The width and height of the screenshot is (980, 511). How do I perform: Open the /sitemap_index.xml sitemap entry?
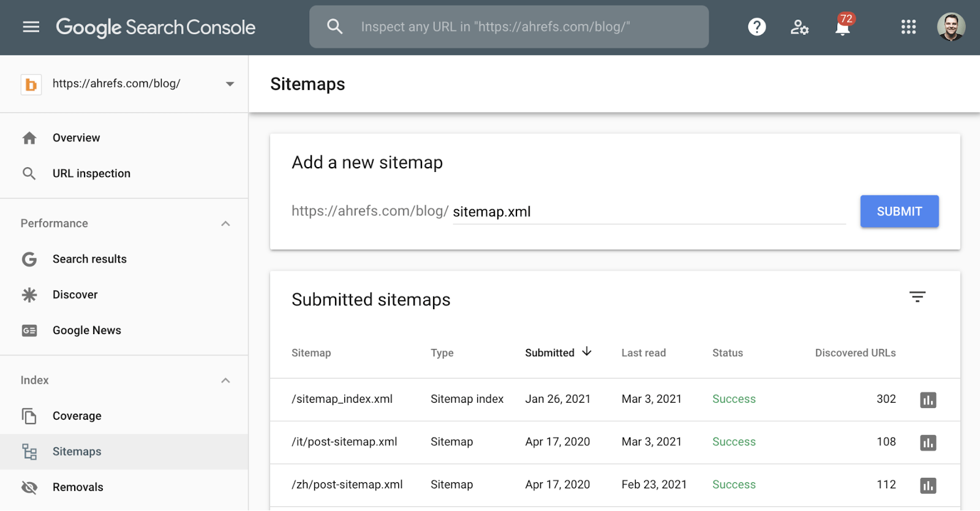tap(342, 399)
